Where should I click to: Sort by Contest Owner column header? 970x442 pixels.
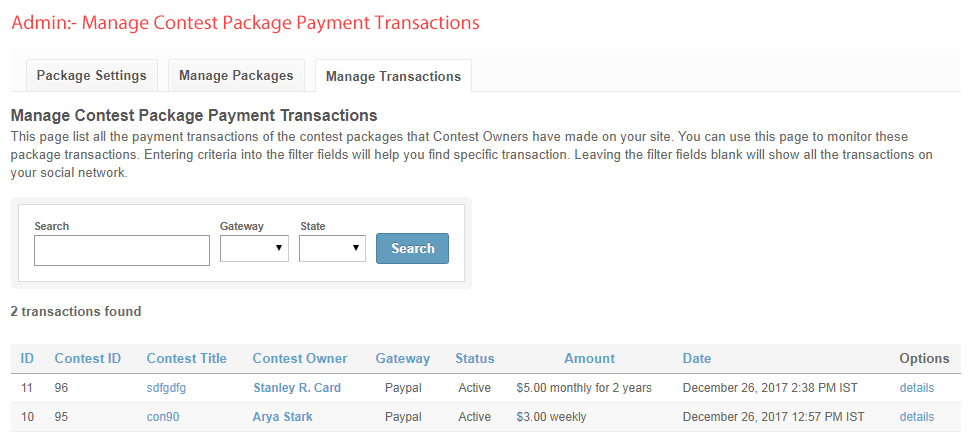[300, 358]
